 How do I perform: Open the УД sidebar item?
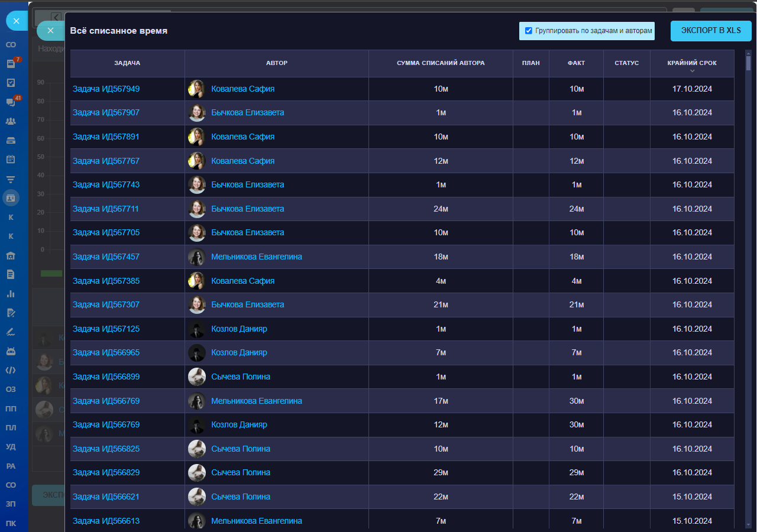[11, 447]
